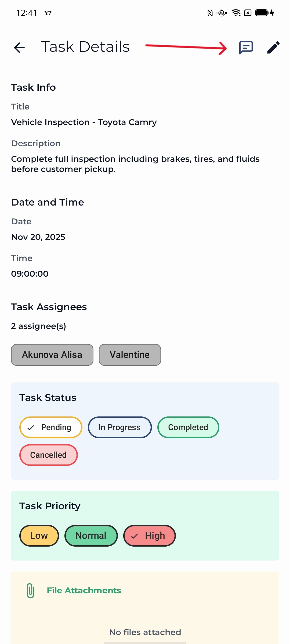Tap the Wi-Fi status bar icon
This screenshot has height=644, width=290.
[x=236, y=13]
